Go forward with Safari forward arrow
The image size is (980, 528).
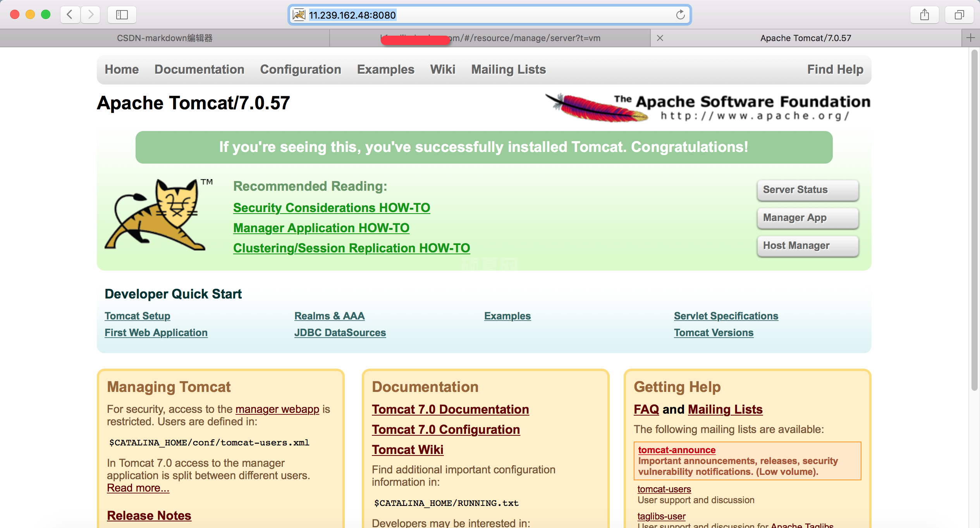tap(91, 15)
